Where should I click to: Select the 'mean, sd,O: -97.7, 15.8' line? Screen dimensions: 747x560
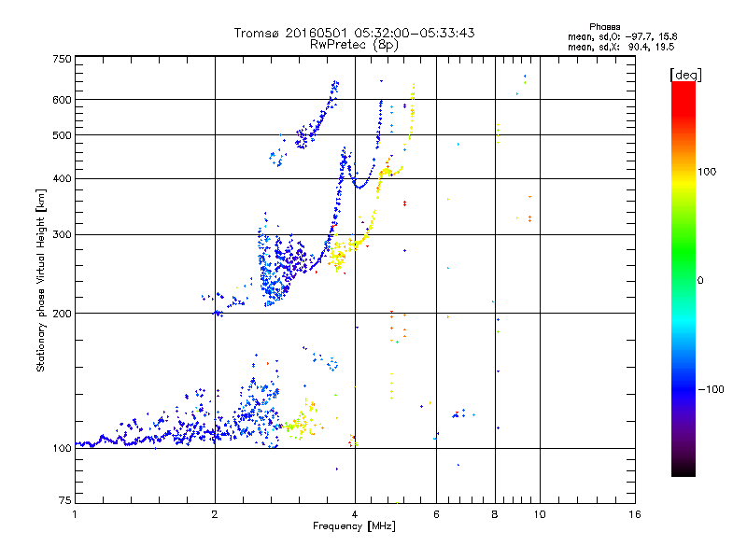click(x=622, y=36)
